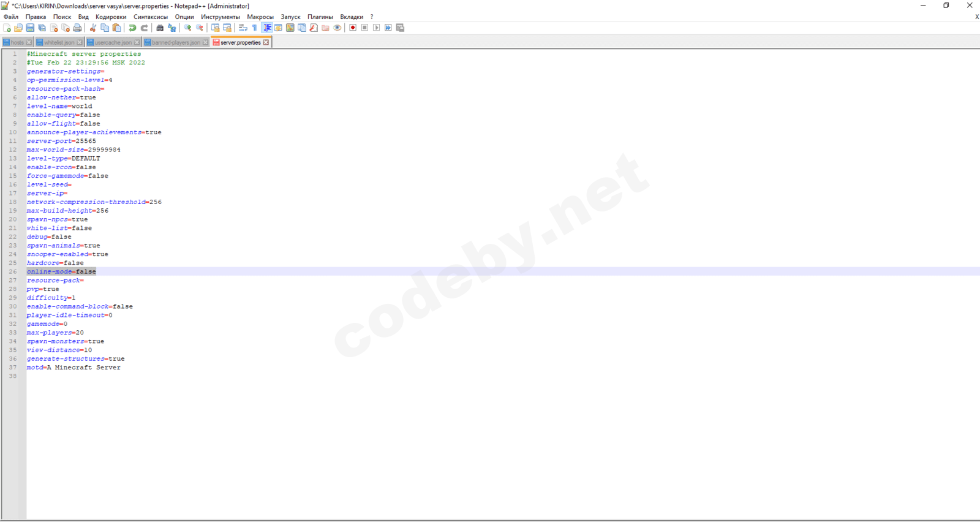Close the server.properties tab
This screenshot has width=980, height=522.
266,42
